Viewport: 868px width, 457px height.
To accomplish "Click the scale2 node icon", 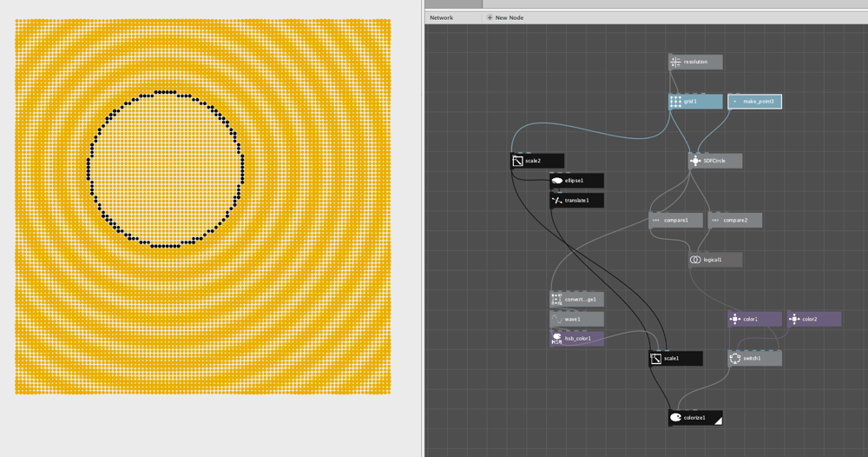I will [x=517, y=161].
